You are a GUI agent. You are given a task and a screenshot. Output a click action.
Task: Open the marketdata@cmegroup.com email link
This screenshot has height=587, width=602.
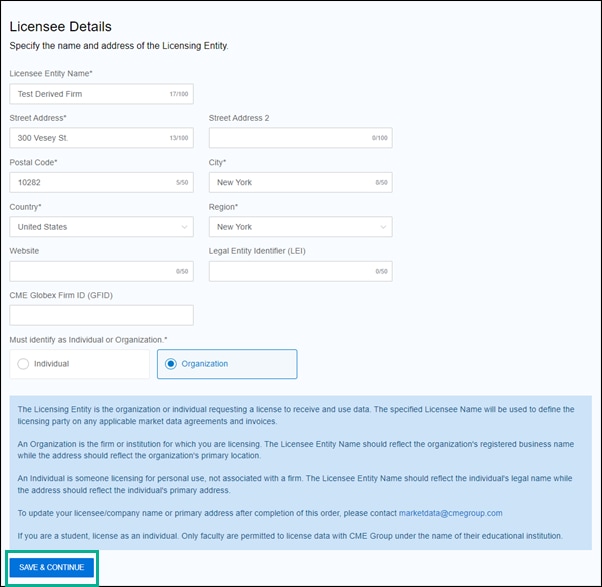point(450,513)
